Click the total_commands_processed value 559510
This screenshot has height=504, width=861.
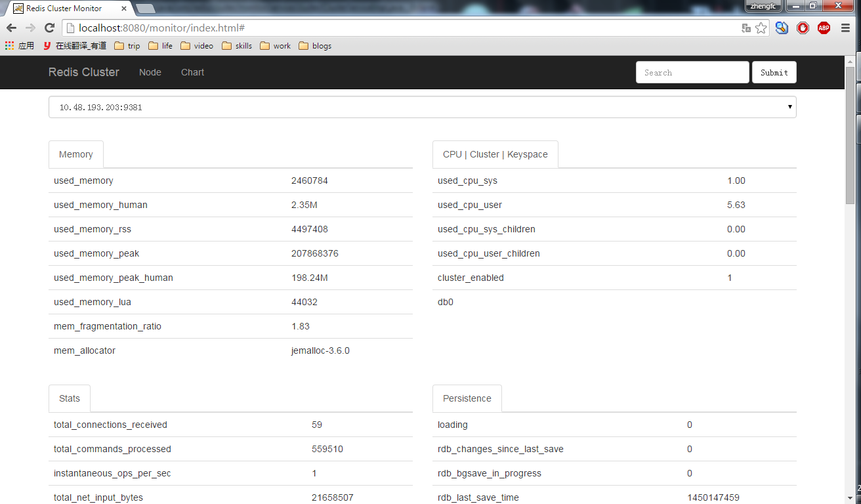327,449
